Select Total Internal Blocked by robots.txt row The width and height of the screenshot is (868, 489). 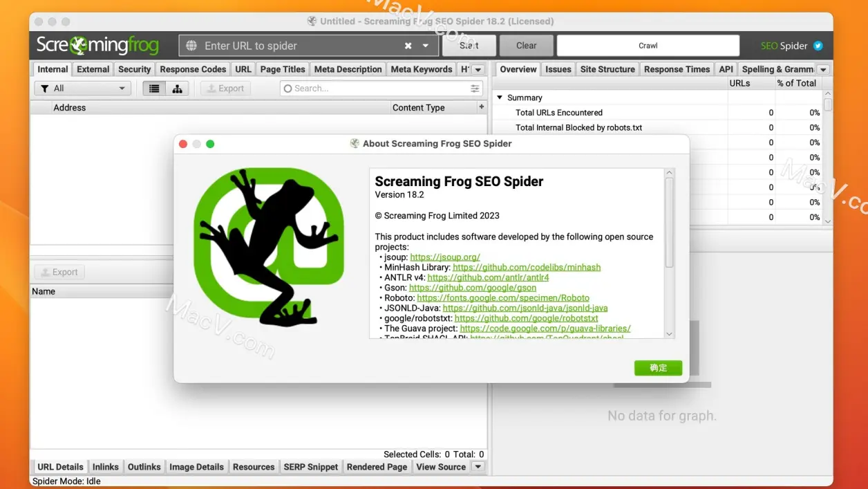tap(658, 127)
